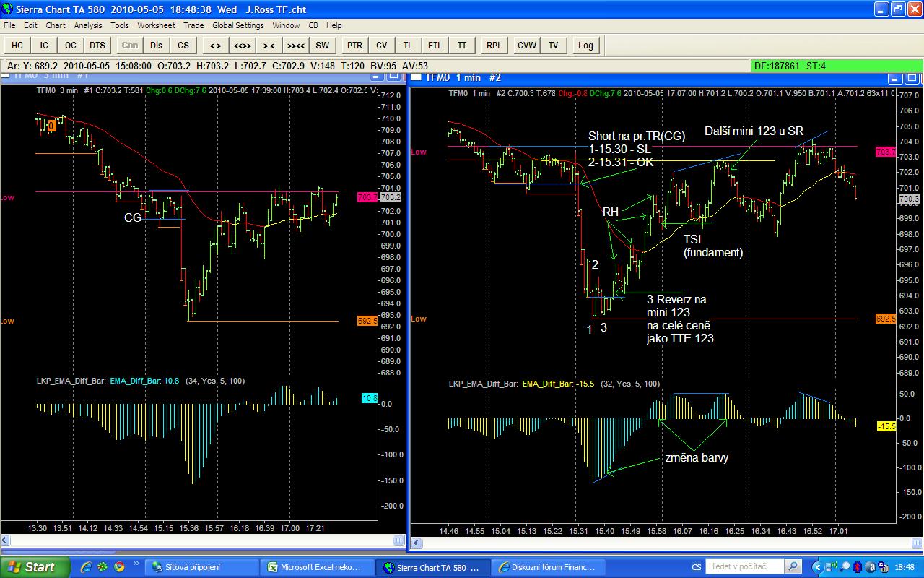Screen dimensions: 924x578
Task: Switch to the Microsoft Excel taskbar window
Action: [x=319, y=567]
